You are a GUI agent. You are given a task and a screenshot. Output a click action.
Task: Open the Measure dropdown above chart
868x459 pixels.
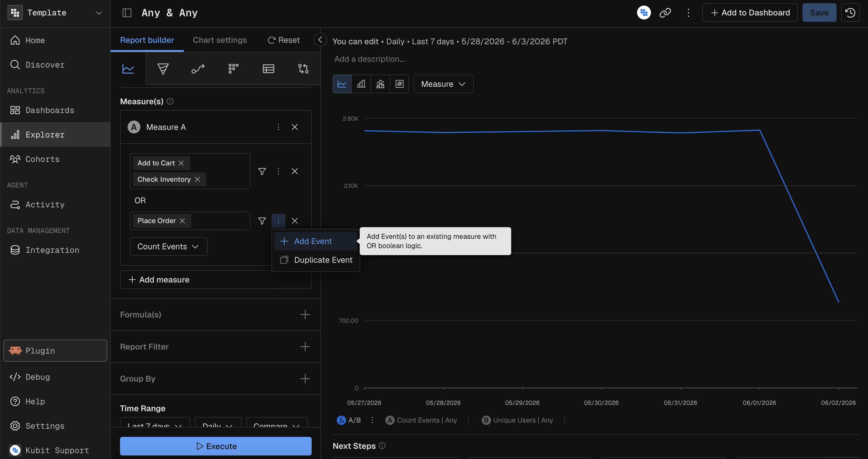tap(443, 84)
